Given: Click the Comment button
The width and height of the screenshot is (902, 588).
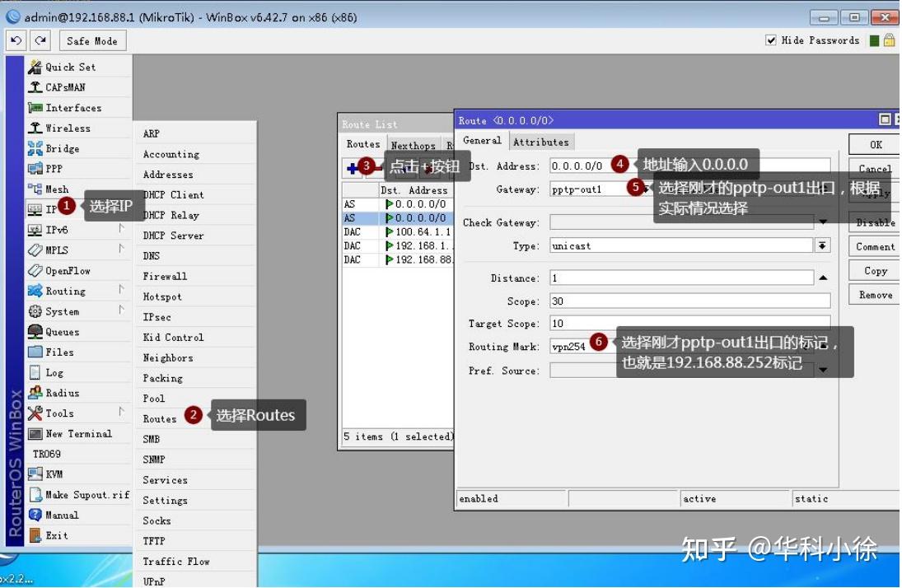Looking at the screenshot, I should [875, 247].
